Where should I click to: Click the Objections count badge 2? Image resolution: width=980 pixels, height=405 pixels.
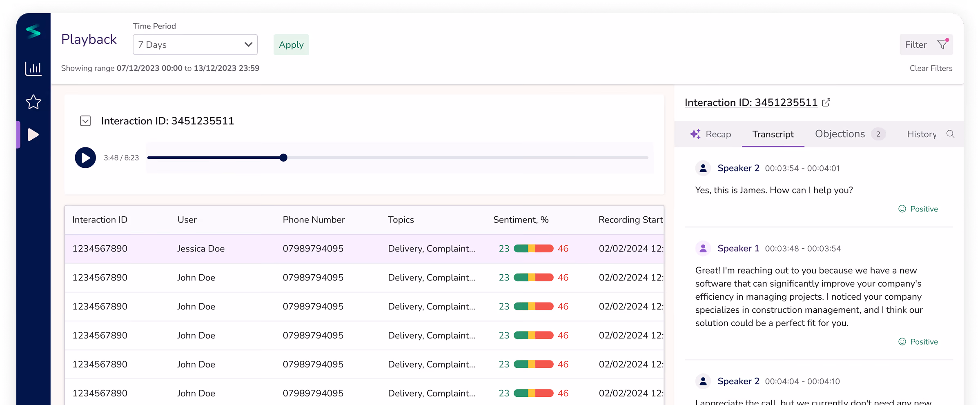coord(878,134)
